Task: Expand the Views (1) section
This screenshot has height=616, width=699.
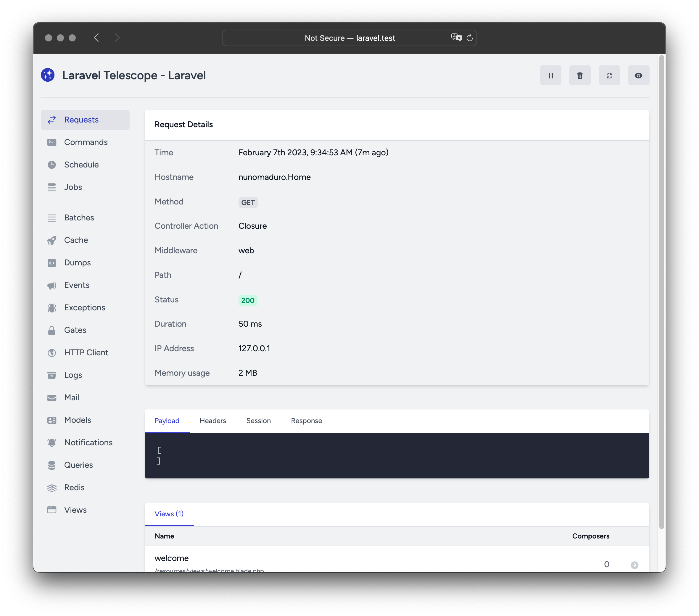Action: click(x=168, y=513)
